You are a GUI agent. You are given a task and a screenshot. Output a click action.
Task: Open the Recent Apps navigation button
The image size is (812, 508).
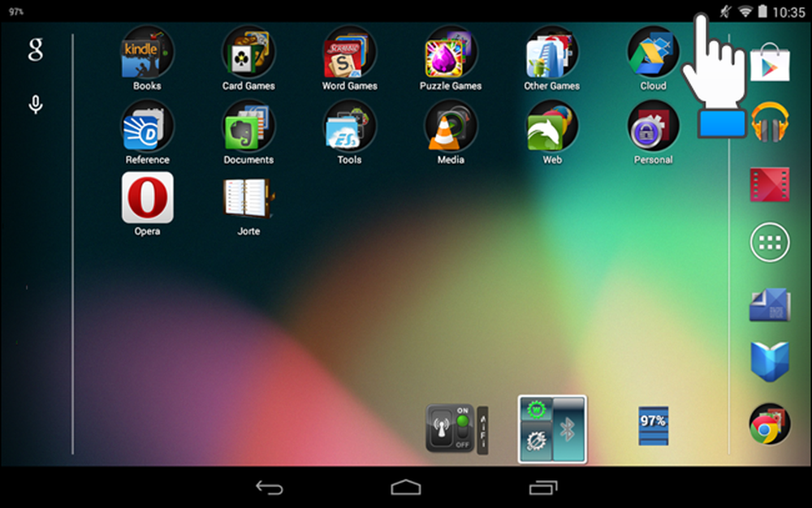(542, 488)
